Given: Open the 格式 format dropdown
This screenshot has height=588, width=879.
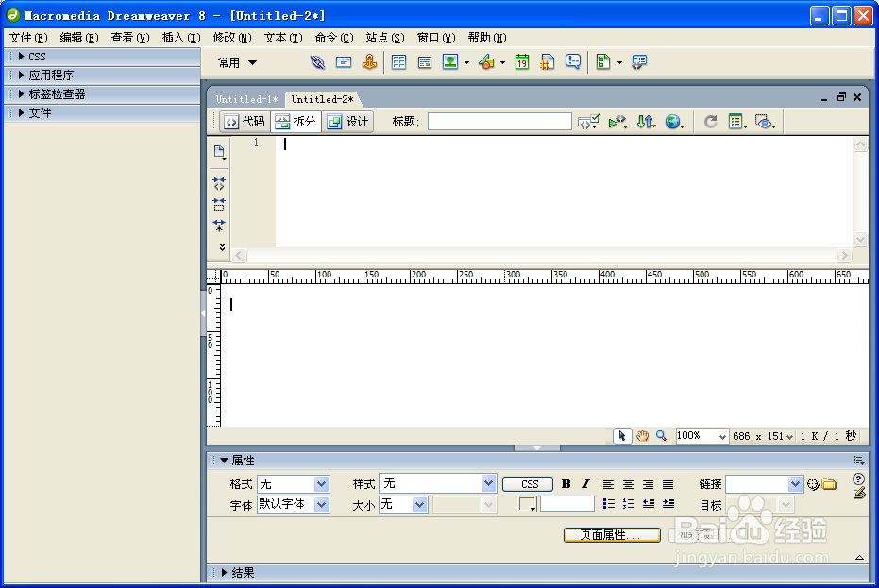Looking at the screenshot, I should (x=321, y=484).
